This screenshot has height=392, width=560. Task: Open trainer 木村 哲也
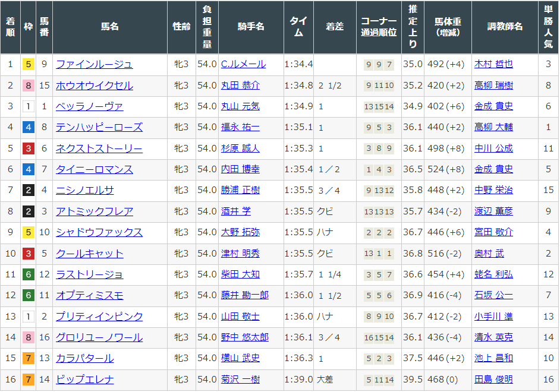click(493, 64)
